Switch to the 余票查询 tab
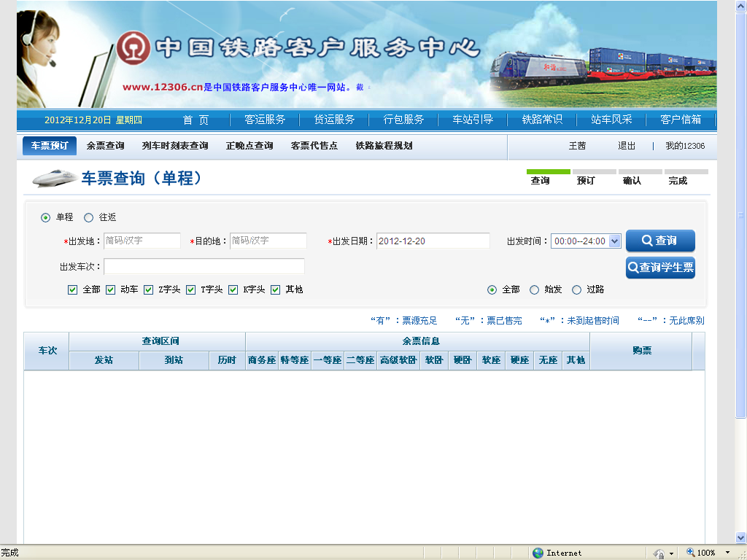 (x=105, y=146)
